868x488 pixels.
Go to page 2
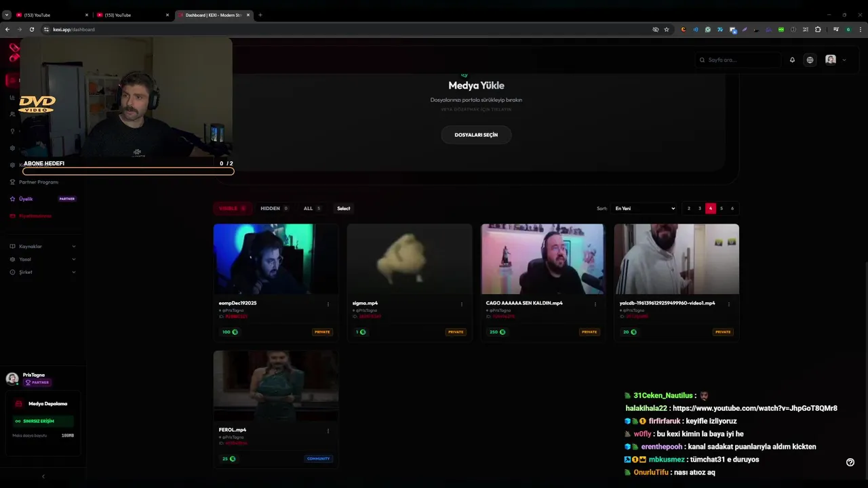689,208
